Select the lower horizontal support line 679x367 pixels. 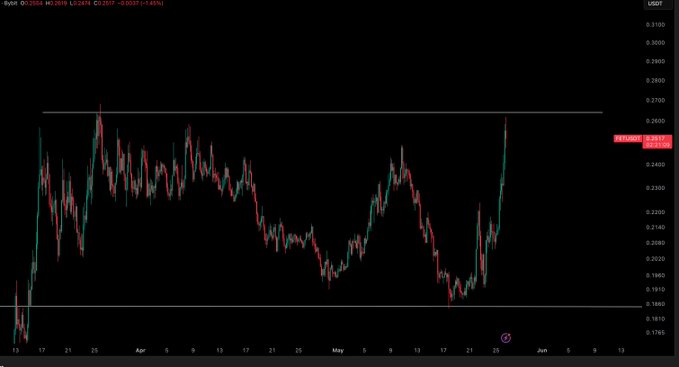coord(321,306)
